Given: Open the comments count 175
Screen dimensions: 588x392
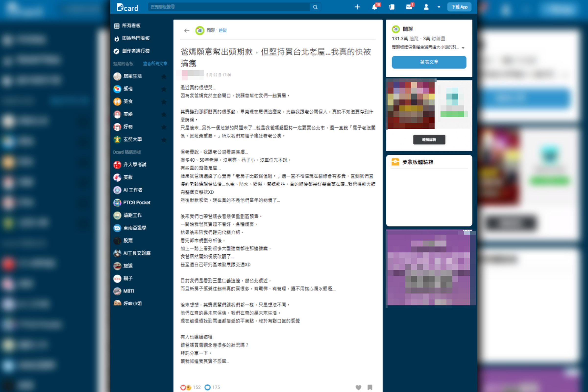Looking at the screenshot, I should (212, 387).
